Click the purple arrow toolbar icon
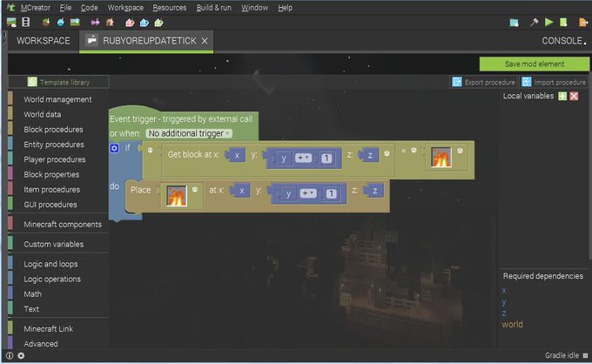 95,23
